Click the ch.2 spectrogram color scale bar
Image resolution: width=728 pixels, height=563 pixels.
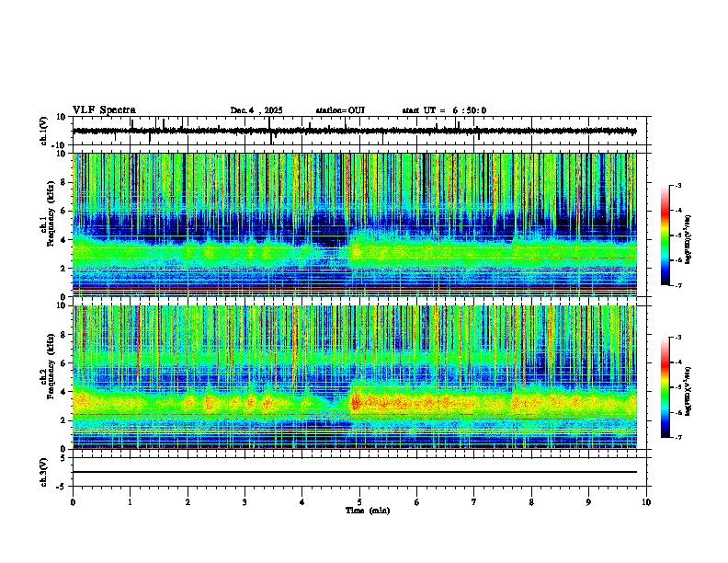click(x=665, y=387)
